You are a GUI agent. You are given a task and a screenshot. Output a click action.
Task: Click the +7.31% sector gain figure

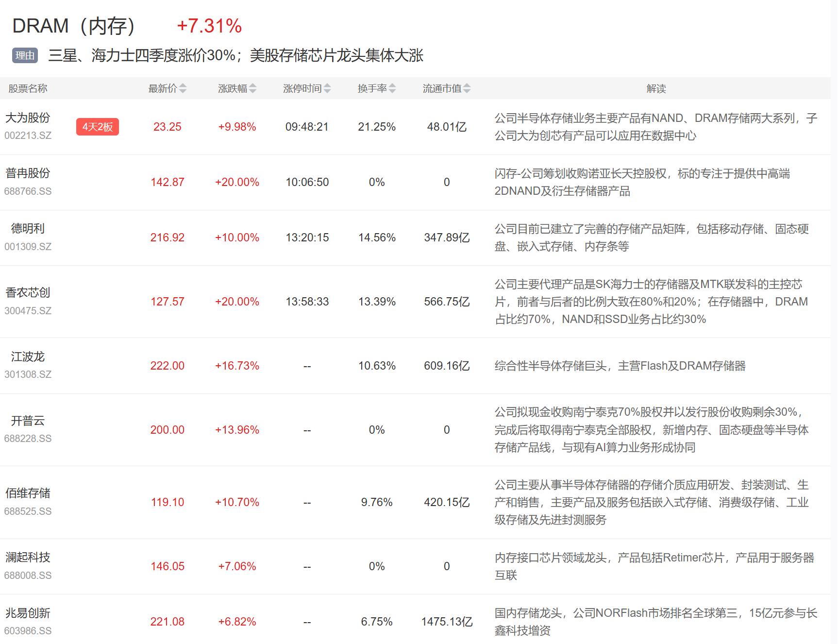tap(209, 26)
